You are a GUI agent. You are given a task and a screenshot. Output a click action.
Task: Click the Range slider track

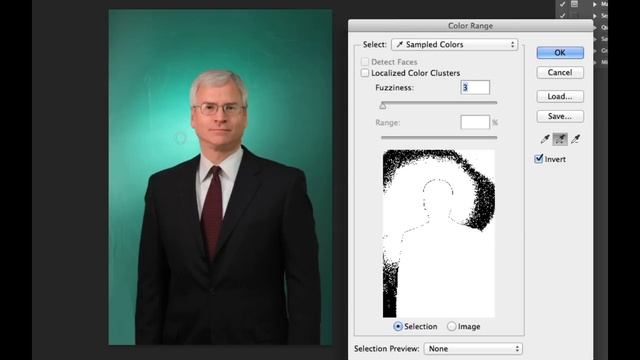439,138
